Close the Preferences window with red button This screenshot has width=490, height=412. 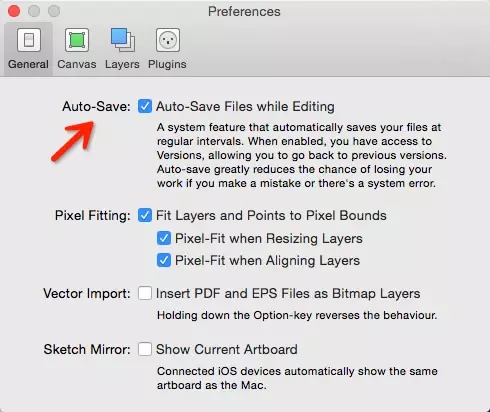pyautogui.click(x=14, y=11)
